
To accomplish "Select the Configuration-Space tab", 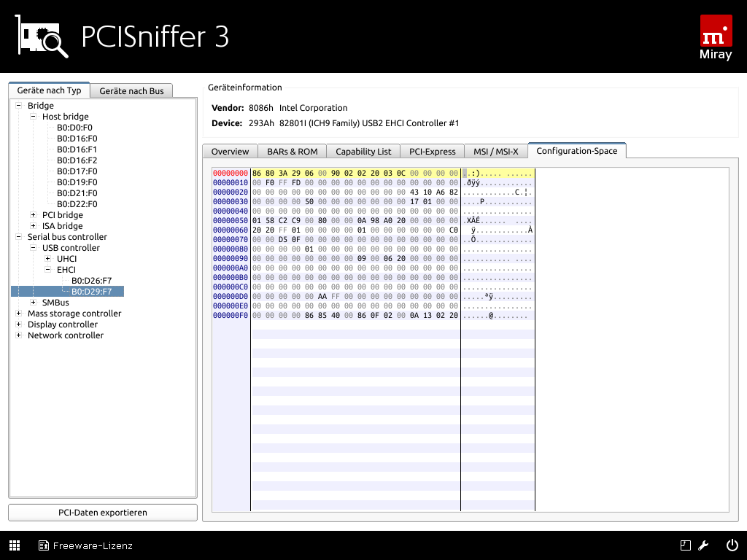I will (577, 150).
